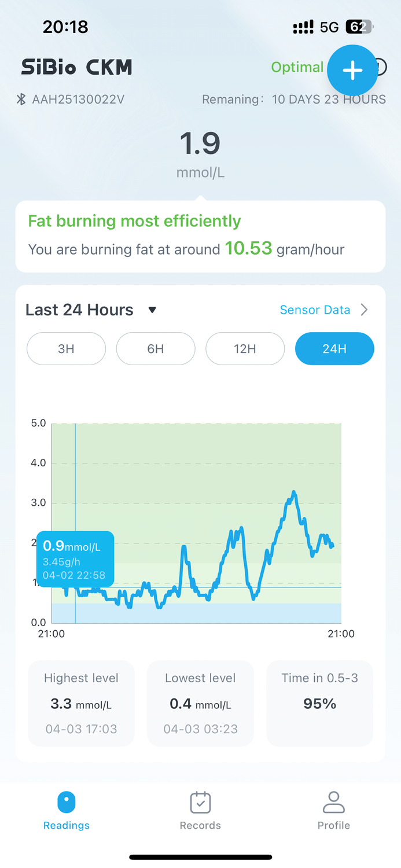This screenshot has height=868, width=401.
Task: Tap the Bluetooth sensor icon
Action: click(21, 100)
